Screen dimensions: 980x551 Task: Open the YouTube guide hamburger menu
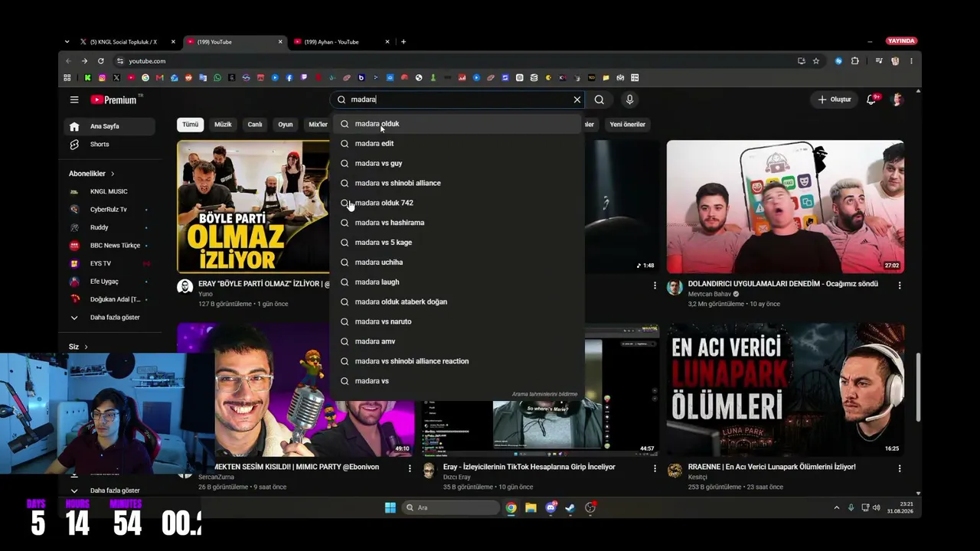[x=74, y=99]
